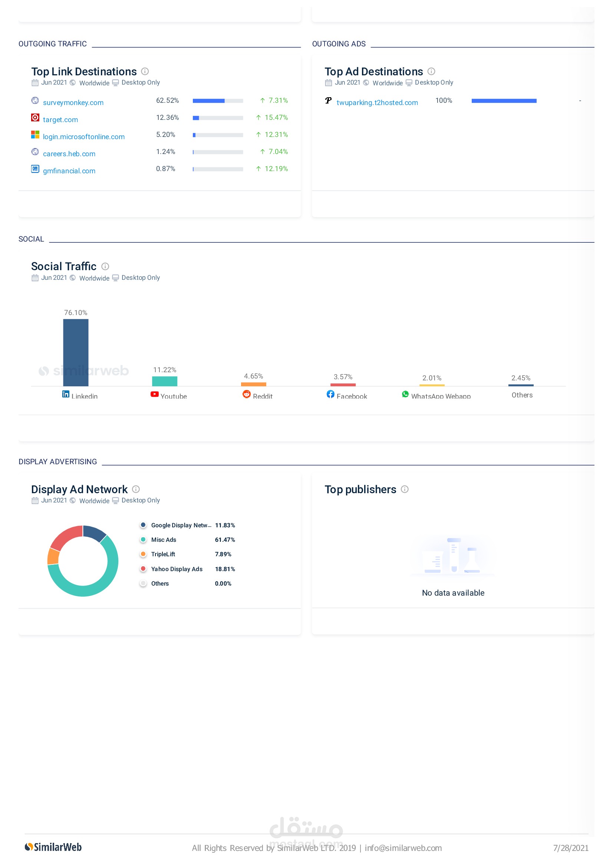Click the info icon beside Top Ad Destinations
This screenshot has height=868, width=613.
431,71
